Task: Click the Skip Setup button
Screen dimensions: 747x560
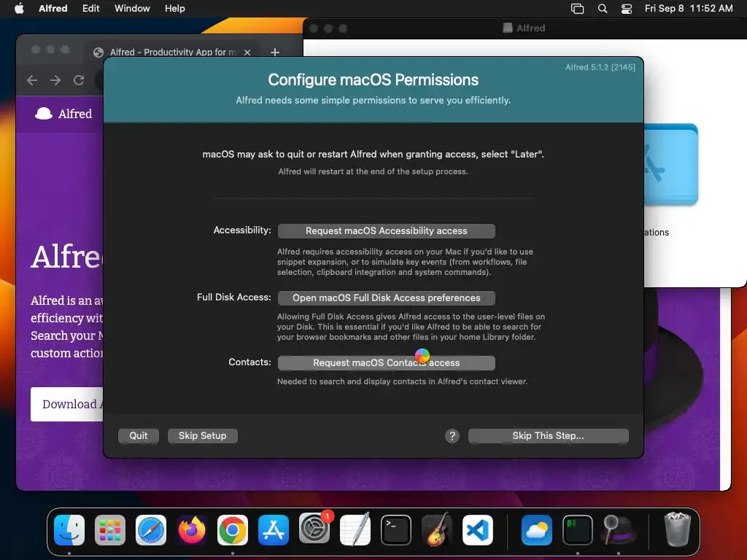Action: (x=203, y=435)
